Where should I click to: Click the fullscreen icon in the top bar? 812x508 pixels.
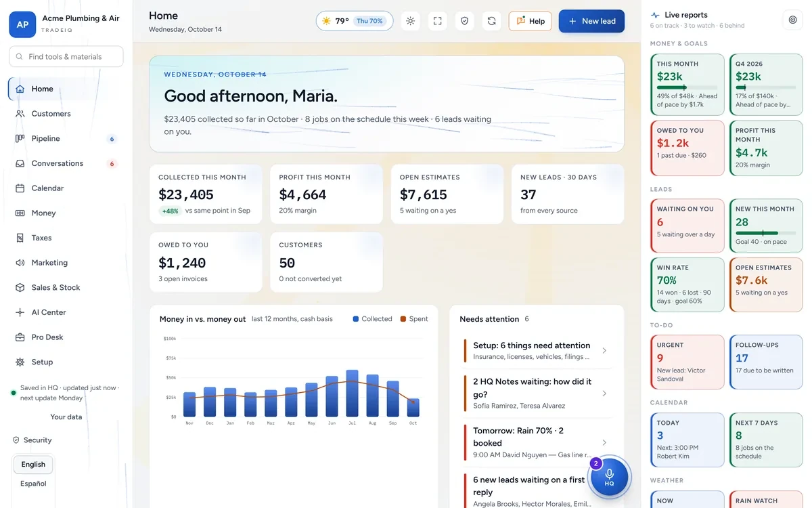coord(437,21)
